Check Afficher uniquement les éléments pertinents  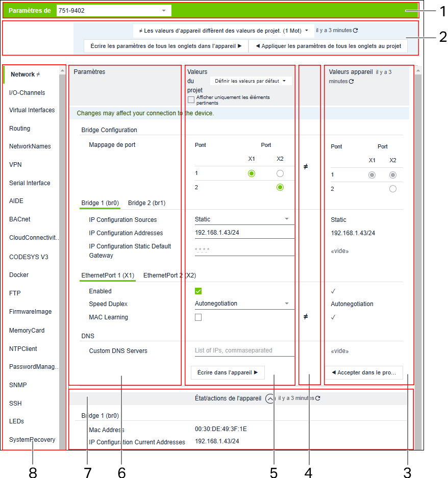point(191,100)
